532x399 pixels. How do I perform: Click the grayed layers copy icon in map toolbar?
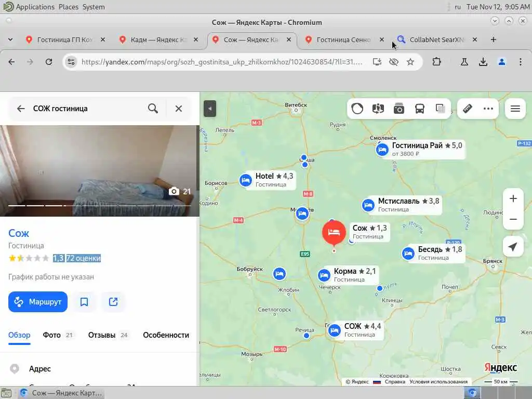point(441,109)
